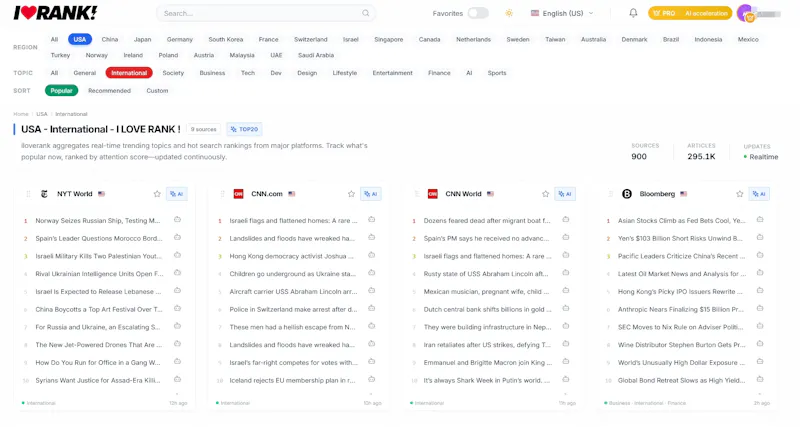Screen dimensions: 800x427
Task: Open Hong Kong democracy activist Joshua article
Action: (293, 256)
